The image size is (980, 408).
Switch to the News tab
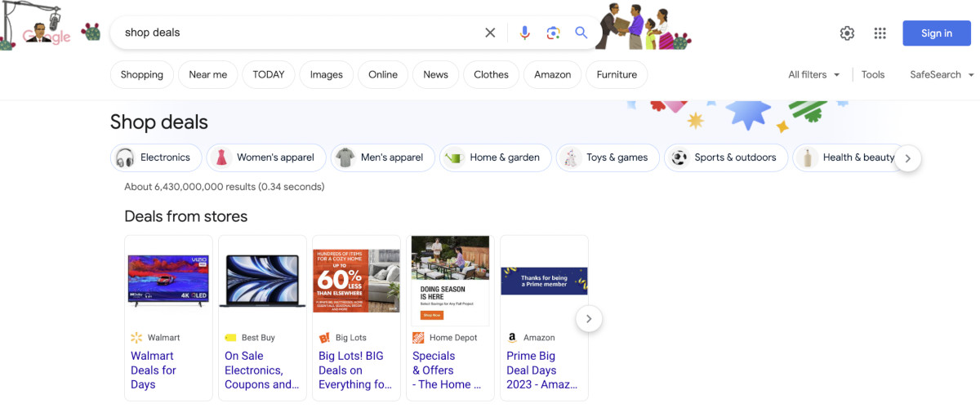coord(436,74)
